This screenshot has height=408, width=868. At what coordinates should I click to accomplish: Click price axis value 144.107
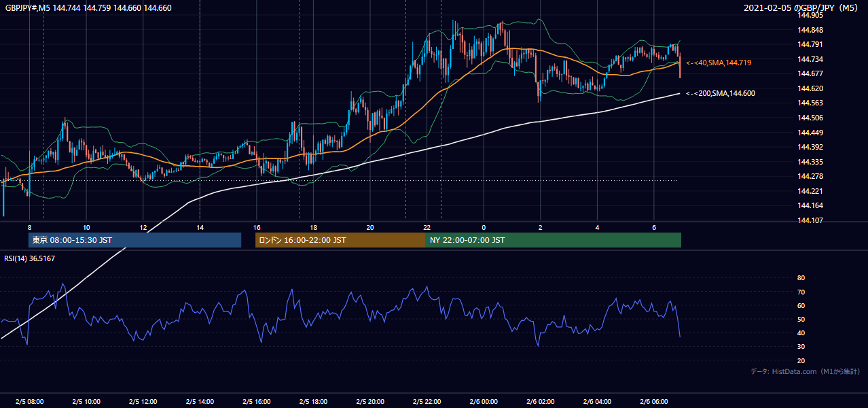(x=810, y=220)
